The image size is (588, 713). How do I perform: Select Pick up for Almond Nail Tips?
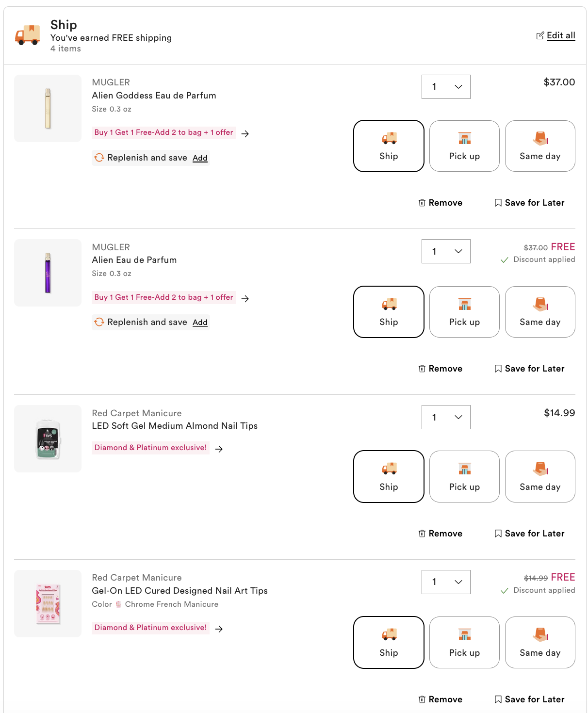coord(464,476)
